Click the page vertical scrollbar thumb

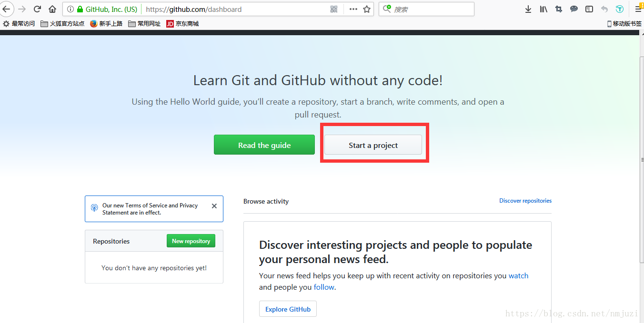641,159
